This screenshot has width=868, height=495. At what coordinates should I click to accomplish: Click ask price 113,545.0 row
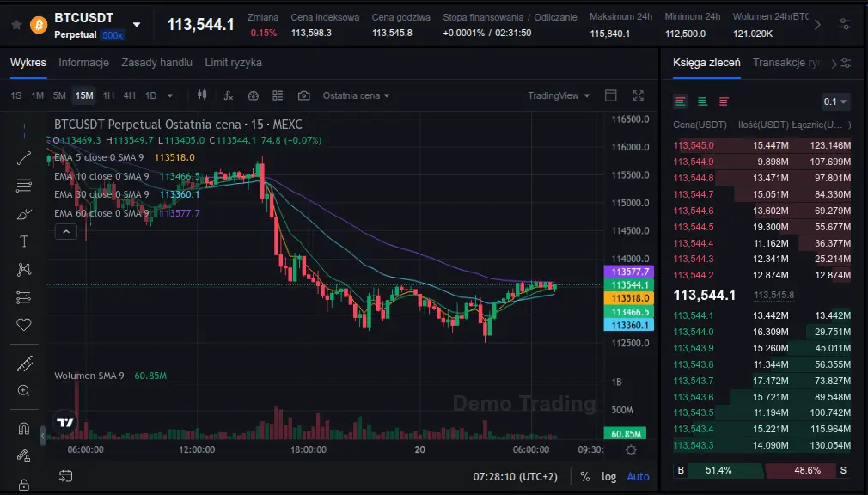pos(761,145)
